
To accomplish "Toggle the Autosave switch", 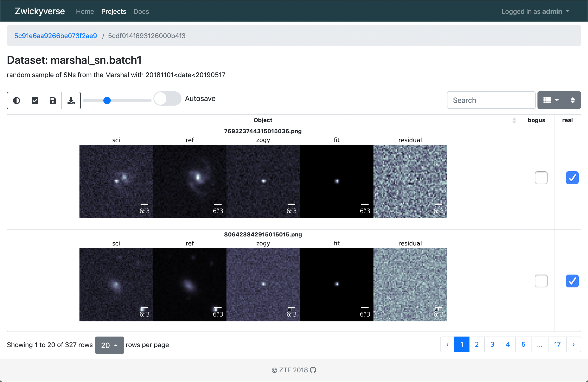I will point(167,99).
